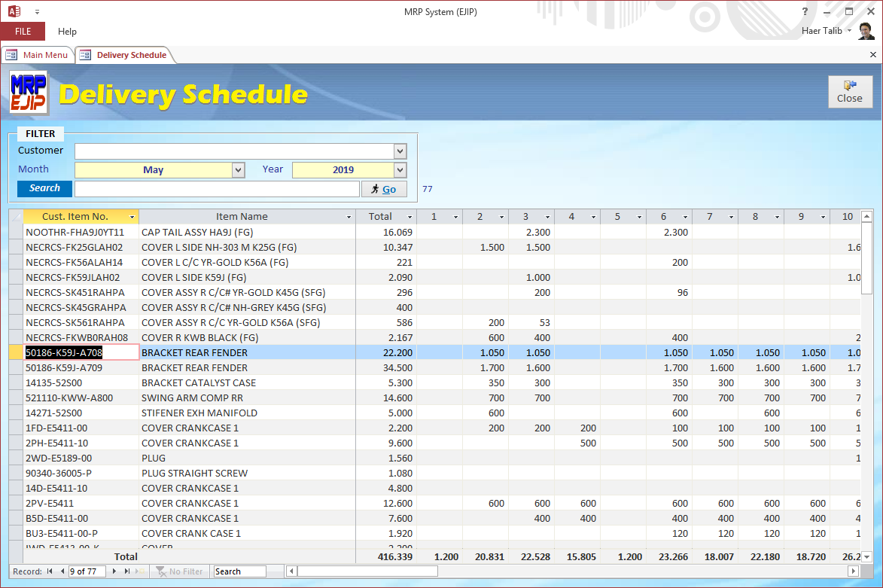
Task: Close the document tab with X
Action: (873, 55)
